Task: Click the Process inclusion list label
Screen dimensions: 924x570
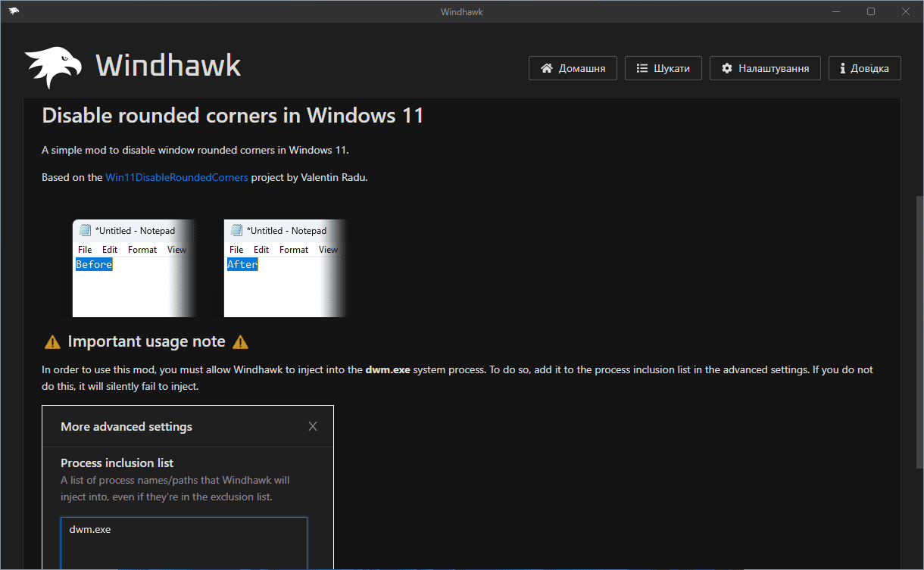Action: 117,463
